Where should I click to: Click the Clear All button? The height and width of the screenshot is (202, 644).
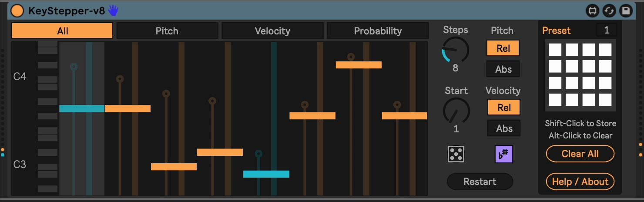click(x=580, y=154)
